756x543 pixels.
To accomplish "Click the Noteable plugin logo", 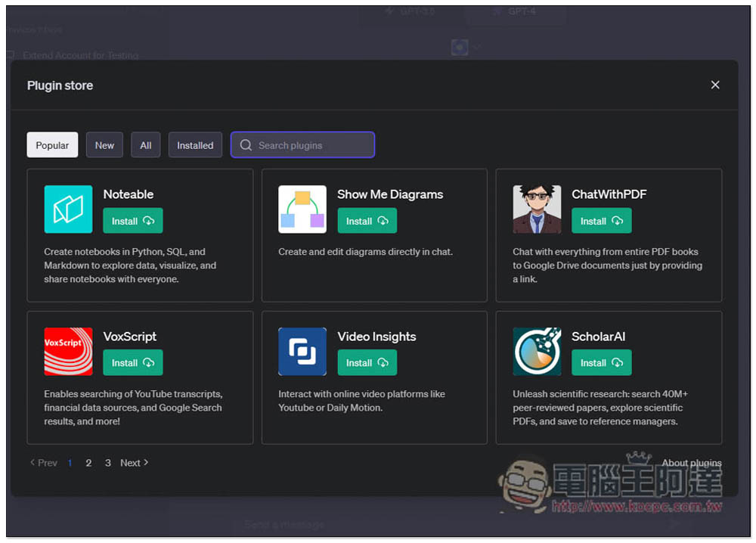I will pos(68,209).
